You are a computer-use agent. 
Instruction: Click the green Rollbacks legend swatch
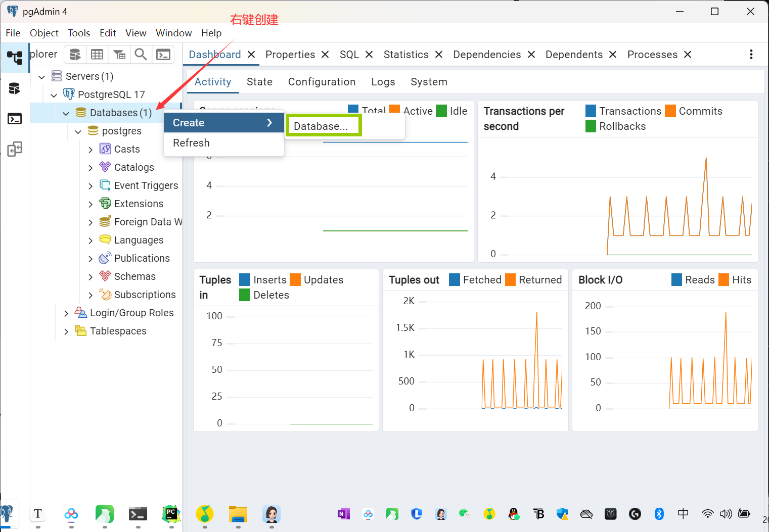pyautogui.click(x=591, y=126)
